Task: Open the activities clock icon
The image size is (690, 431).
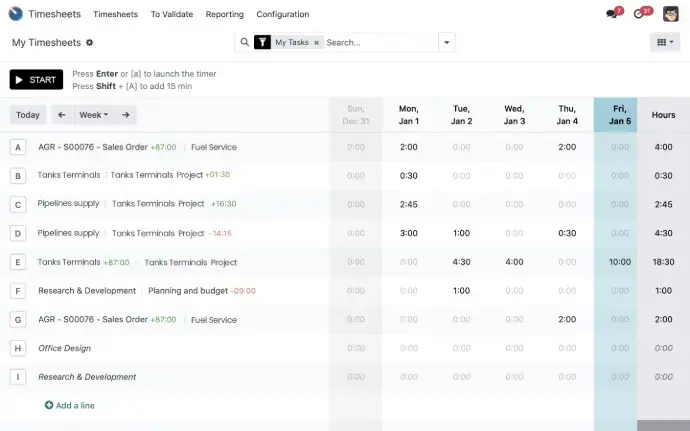Action: [640, 14]
